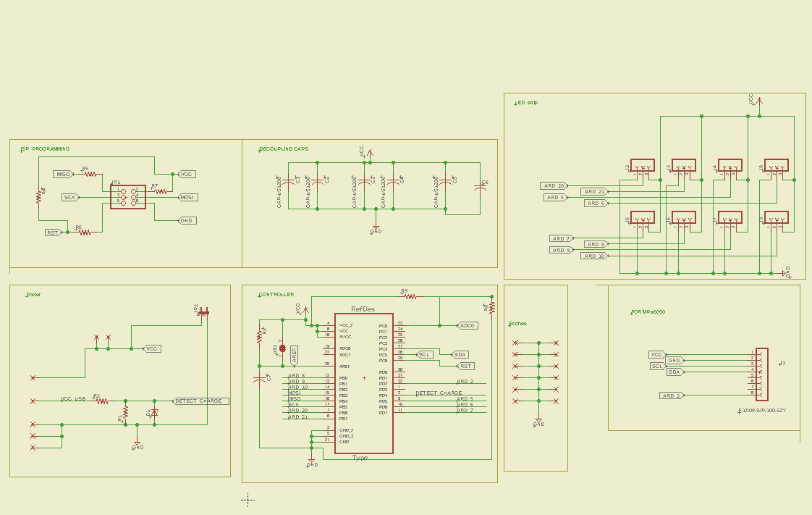Click the GND symbol under Switches
The width and height of the screenshot is (812, 515).
click(538, 422)
